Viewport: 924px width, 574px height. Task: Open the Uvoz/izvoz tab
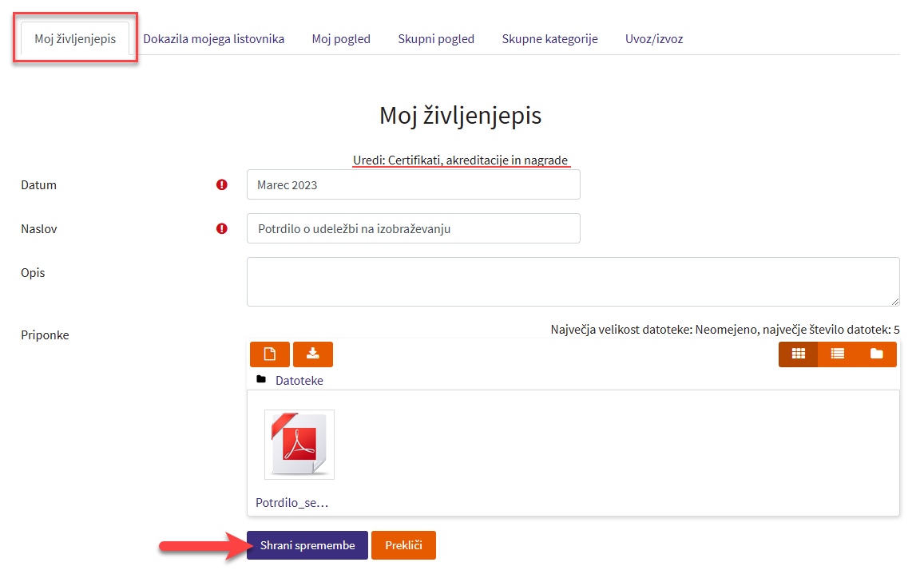point(653,38)
